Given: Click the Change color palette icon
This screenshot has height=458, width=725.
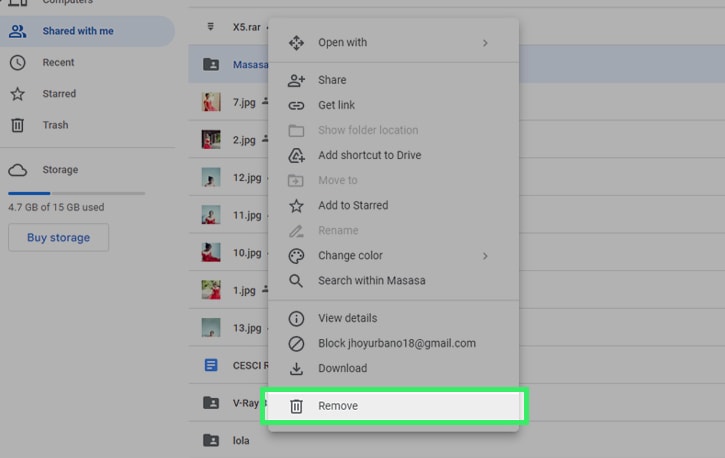Looking at the screenshot, I should [x=296, y=256].
